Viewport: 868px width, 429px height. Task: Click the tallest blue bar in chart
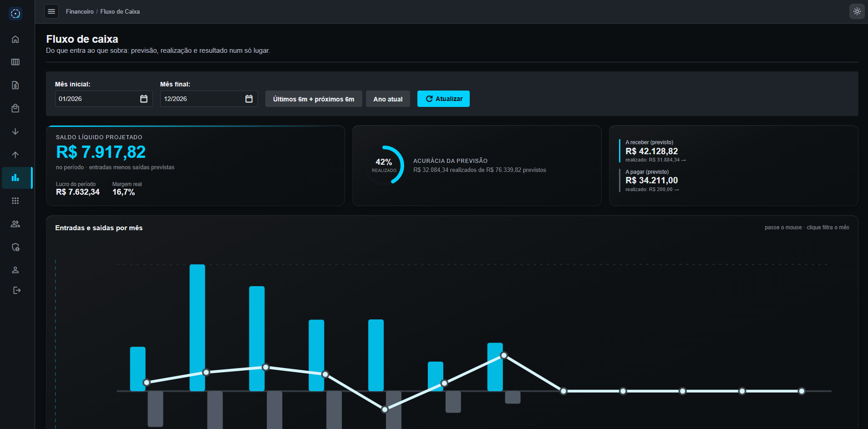(197, 328)
